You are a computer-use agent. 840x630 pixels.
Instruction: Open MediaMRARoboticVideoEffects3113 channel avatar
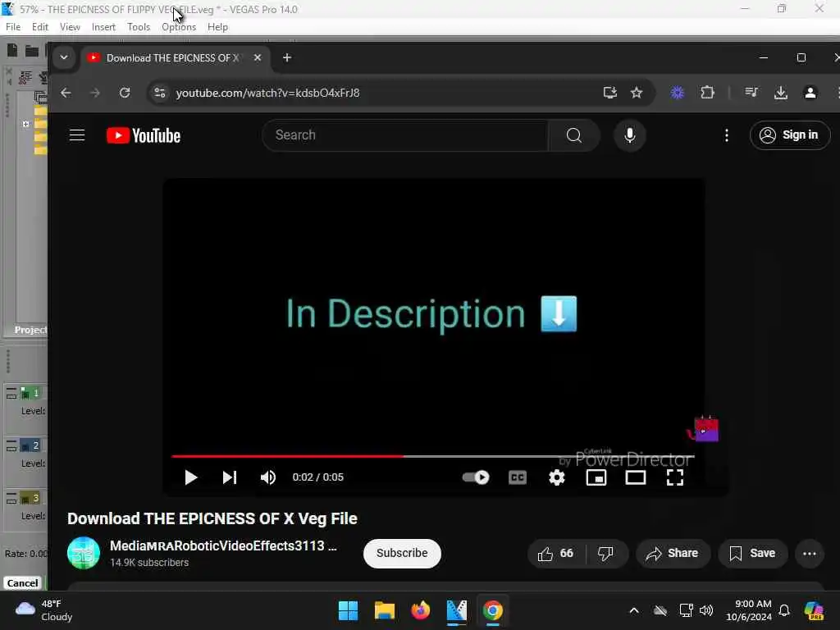coord(84,553)
